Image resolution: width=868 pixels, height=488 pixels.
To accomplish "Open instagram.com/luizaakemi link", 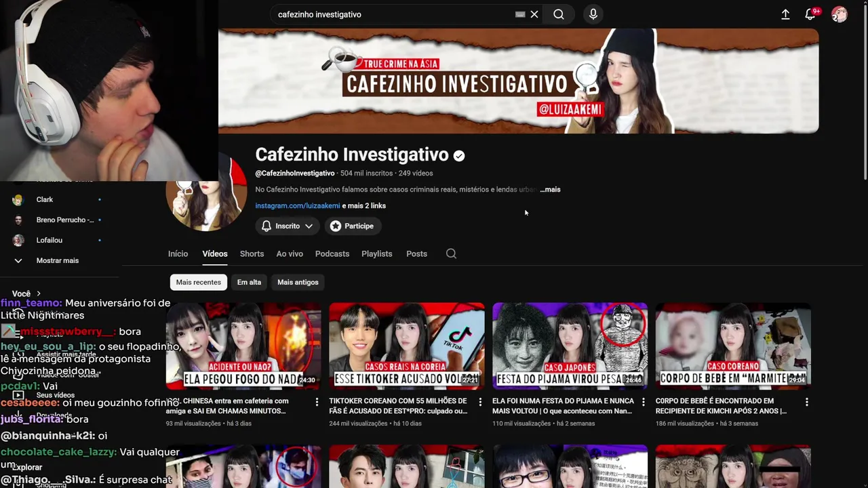I will (x=298, y=206).
